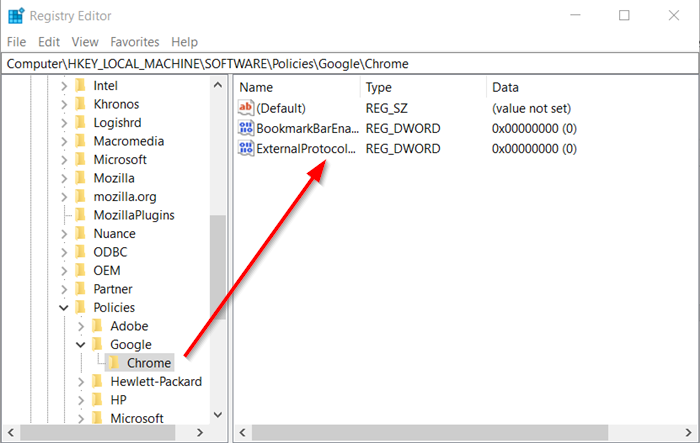Screen dimensions: 700x443
Task: Click the Intel folder icon
Action: coord(81,85)
